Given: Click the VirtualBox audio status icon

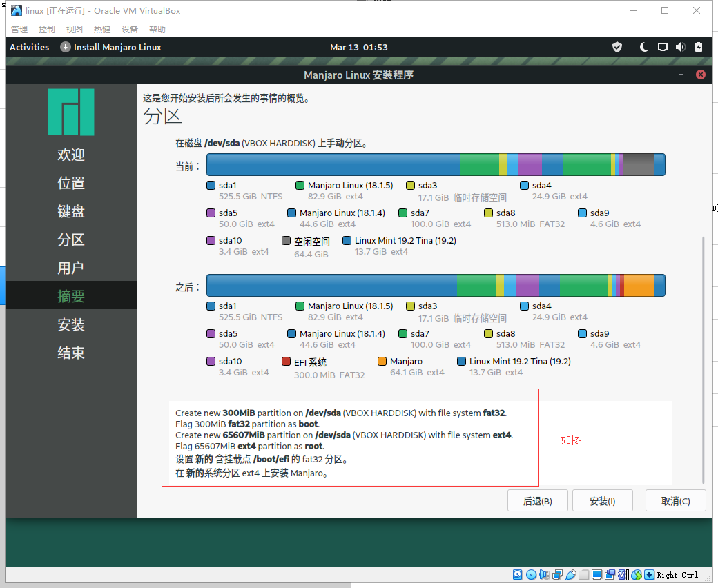Looking at the screenshot, I should point(544,575).
